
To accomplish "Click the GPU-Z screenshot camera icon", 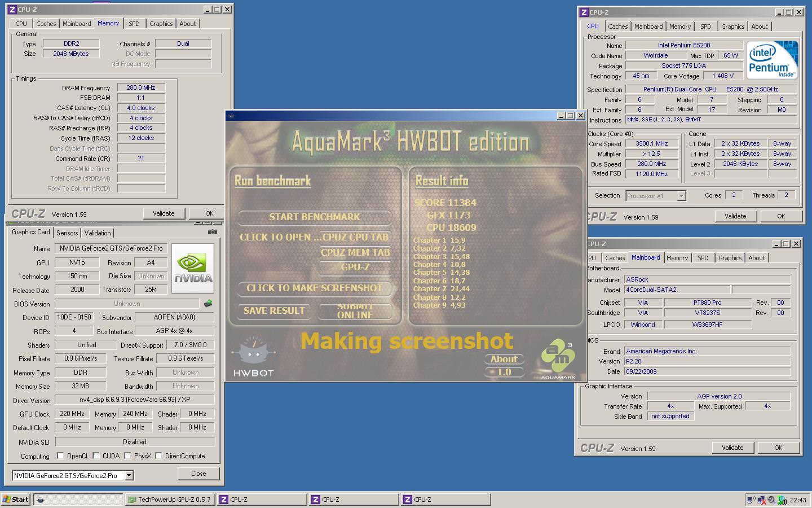I will point(212,232).
